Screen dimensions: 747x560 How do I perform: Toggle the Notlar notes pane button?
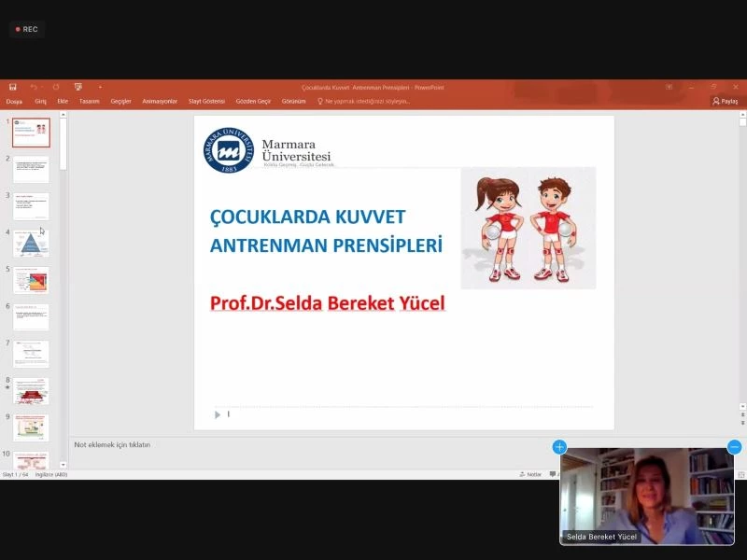click(x=530, y=474)
